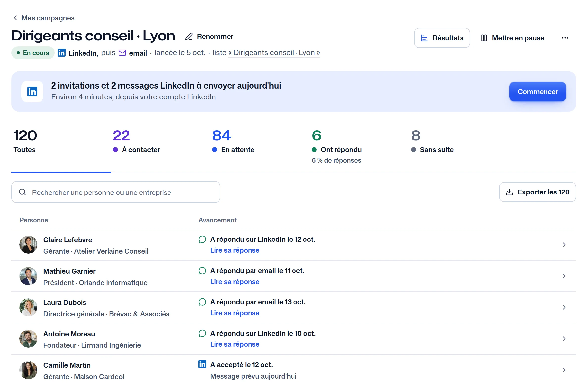
Task: Click Mathieu Garnier's avatar
Action: click(x=28, y=276)
